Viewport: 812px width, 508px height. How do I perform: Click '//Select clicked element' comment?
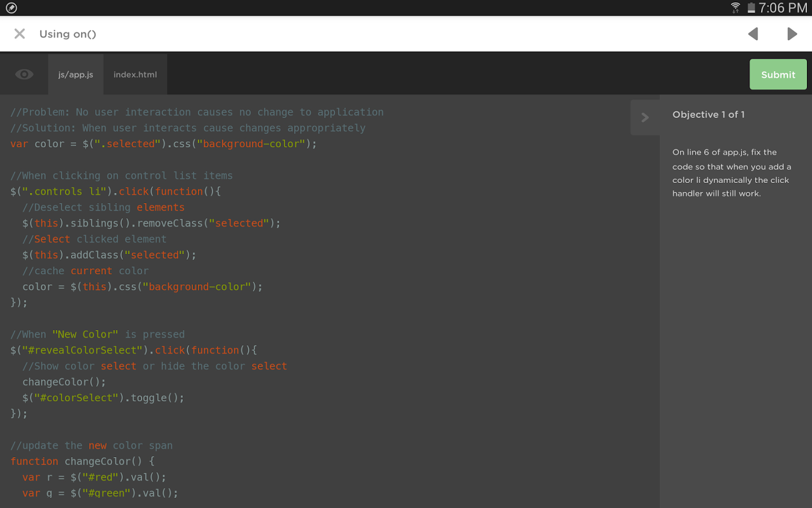[x=94, y=239]
